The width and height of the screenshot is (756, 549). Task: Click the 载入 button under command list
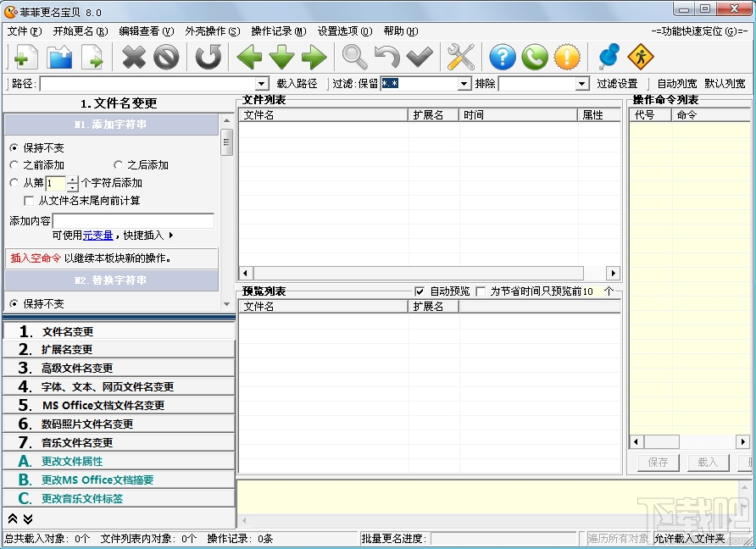tap(708, 463)
